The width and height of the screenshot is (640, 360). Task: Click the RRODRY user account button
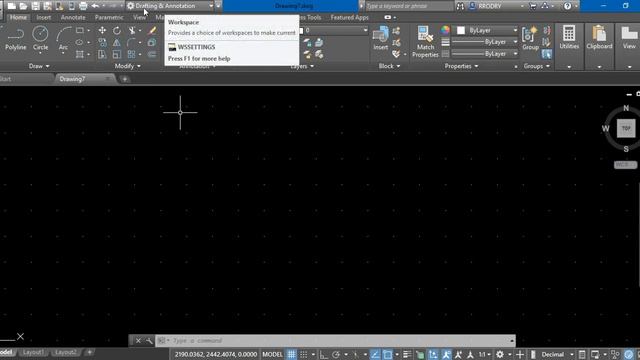tap(489, 6)
